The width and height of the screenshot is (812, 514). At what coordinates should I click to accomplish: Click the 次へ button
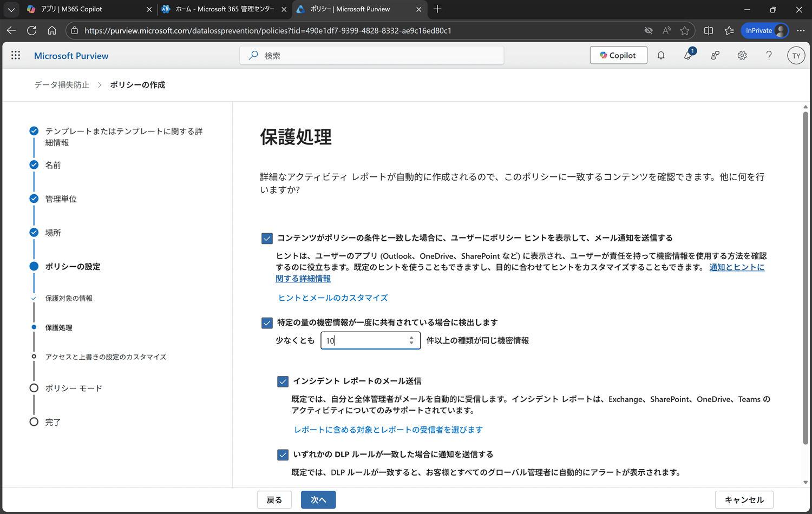point(318,500)
